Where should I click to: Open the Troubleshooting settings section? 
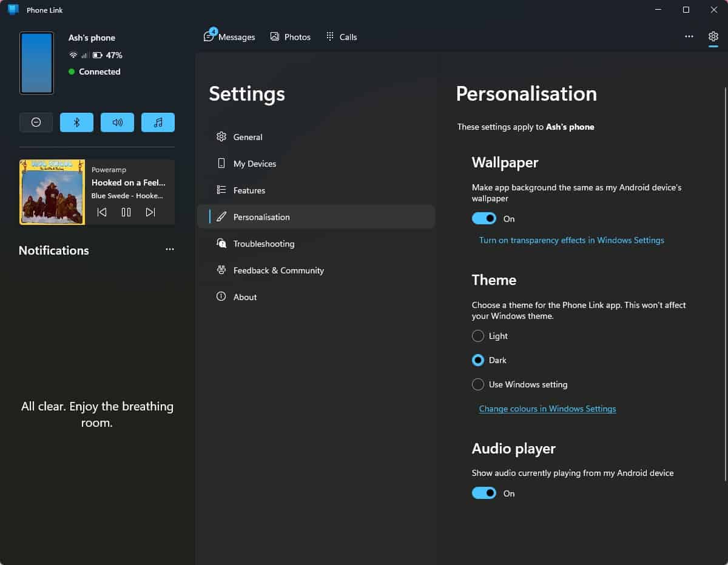[263, 243]
